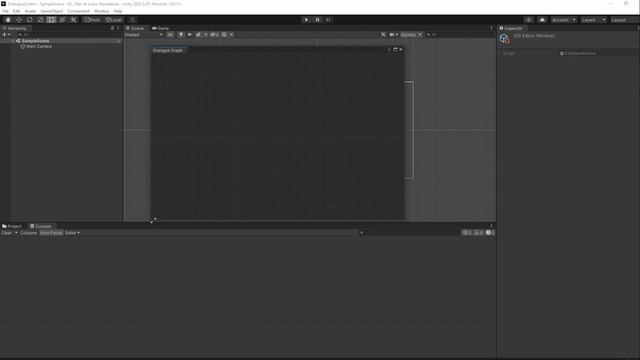Click the DS Editor Window script icon
Screen dimensions: 640x360
point(504,39)
